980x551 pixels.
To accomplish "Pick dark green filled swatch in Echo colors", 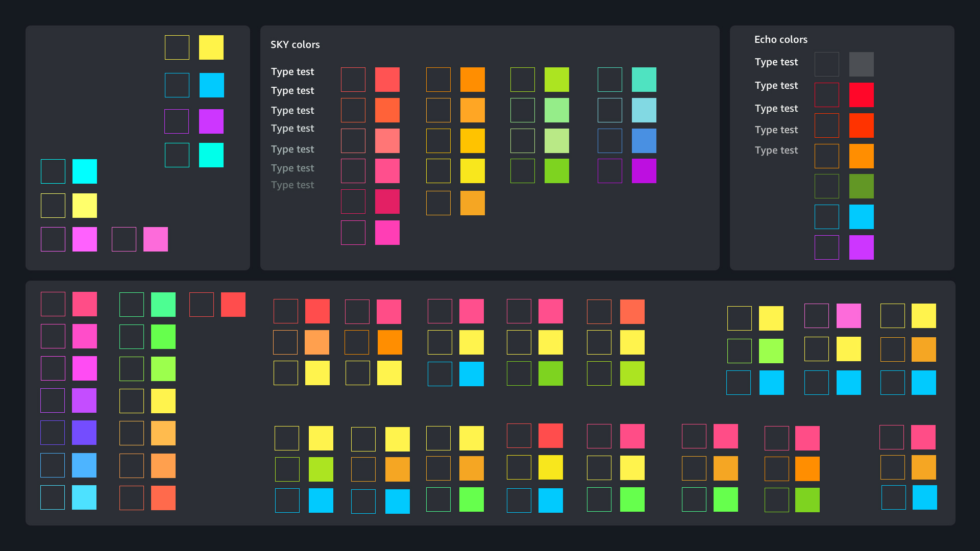I will (x=861, y=186).
